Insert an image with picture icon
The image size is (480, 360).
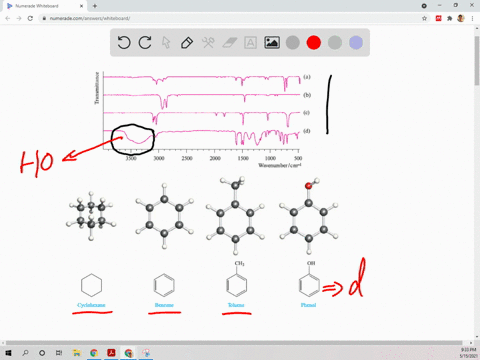coord(272,42)
